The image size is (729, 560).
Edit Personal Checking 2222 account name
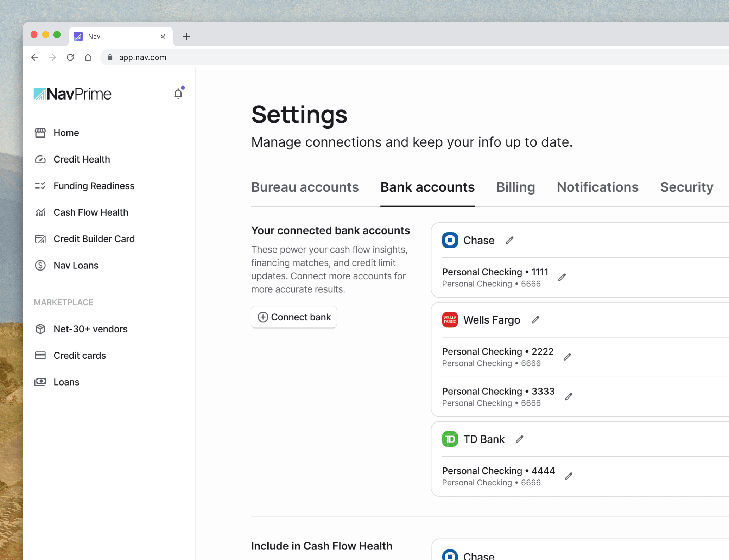pos(567,357)
